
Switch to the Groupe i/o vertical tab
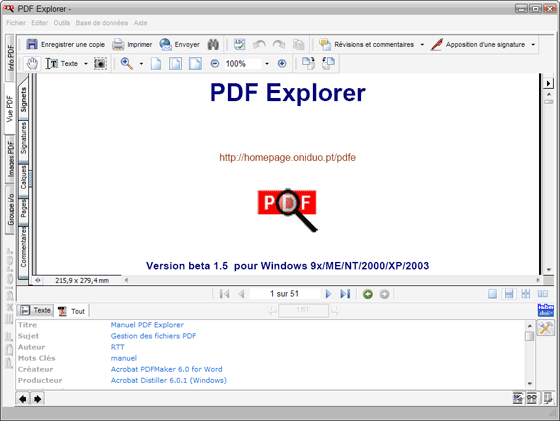tap(10, 209)
